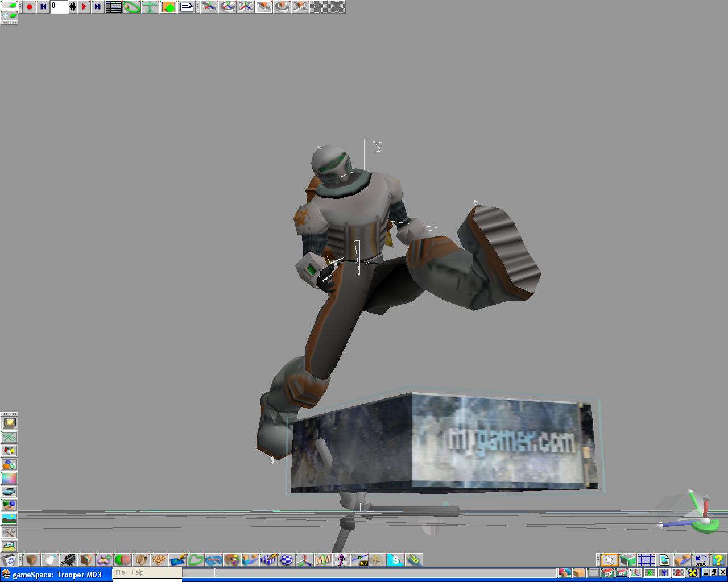Advance to the last frame button
The width and height of the screenshot is (728, 582).
97,7
